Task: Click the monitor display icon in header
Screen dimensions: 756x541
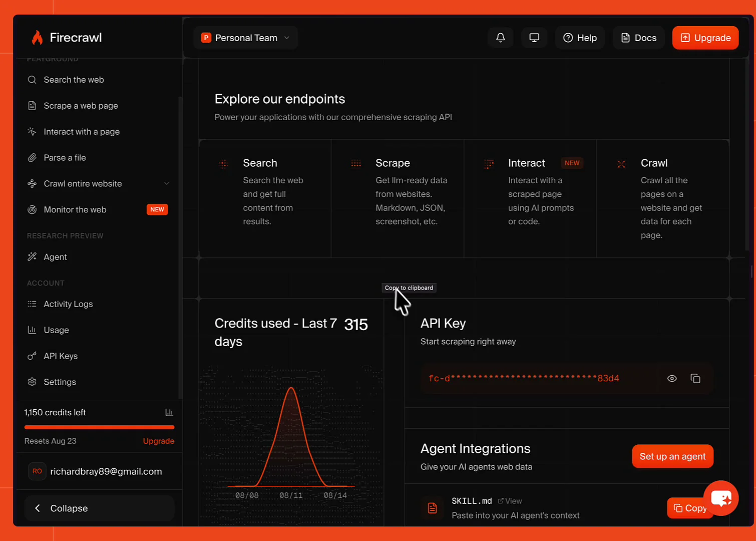Action: click(x=534, y=38)
